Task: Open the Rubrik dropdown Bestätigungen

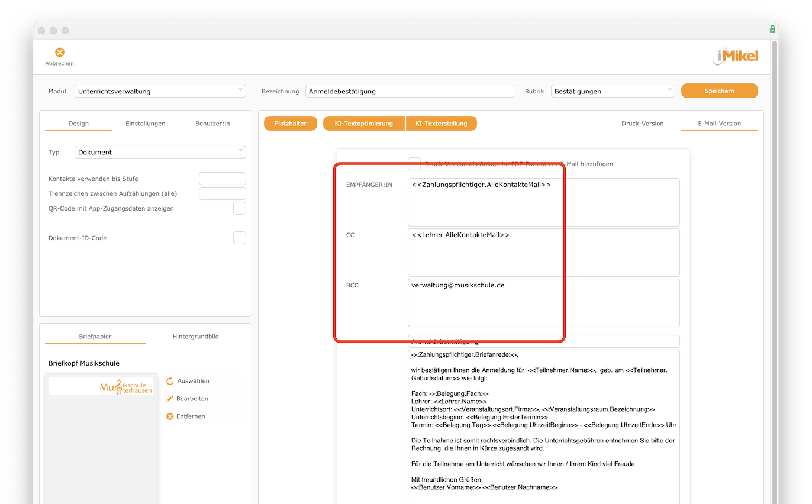Action: (x=613, y=91)
